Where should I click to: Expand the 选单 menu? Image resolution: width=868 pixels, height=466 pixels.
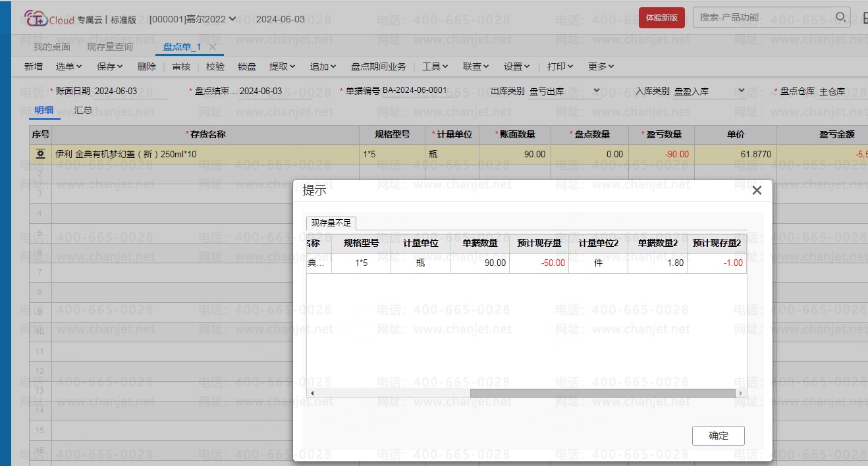click(69, 66)
